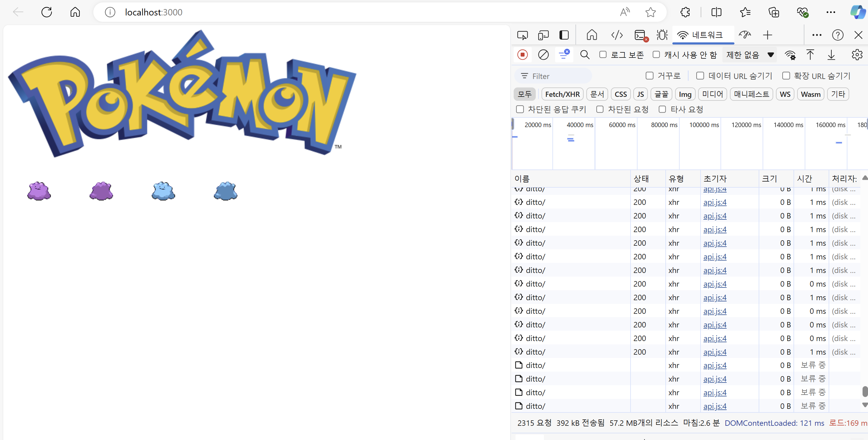
Task: Click the stop recording network log icon
Action: (x=522, y=54)
